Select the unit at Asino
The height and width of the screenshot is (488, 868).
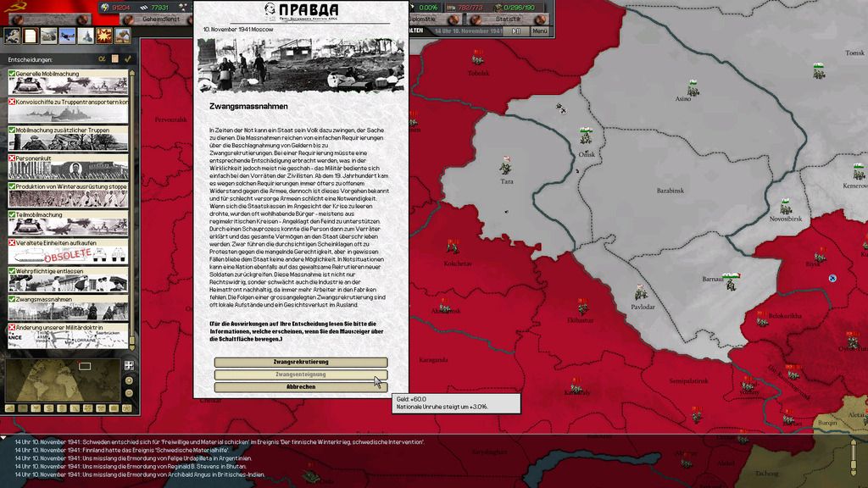click(693, 88)
